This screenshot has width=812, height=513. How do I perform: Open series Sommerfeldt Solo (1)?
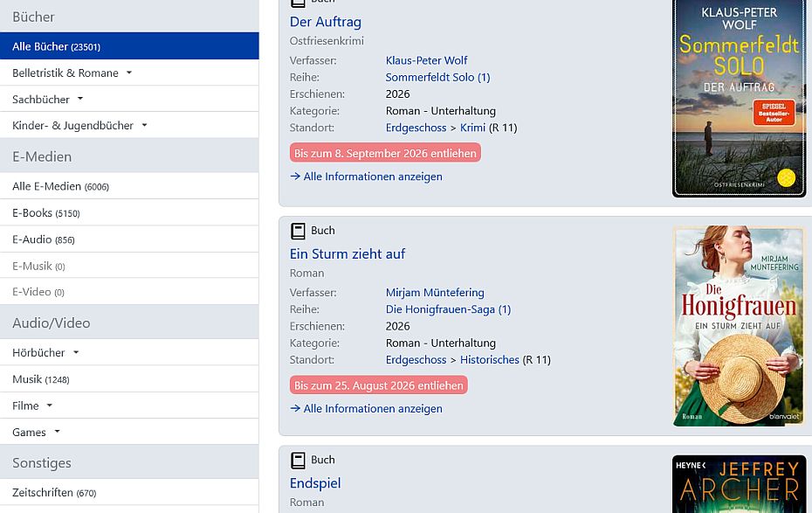click(437, 77)
